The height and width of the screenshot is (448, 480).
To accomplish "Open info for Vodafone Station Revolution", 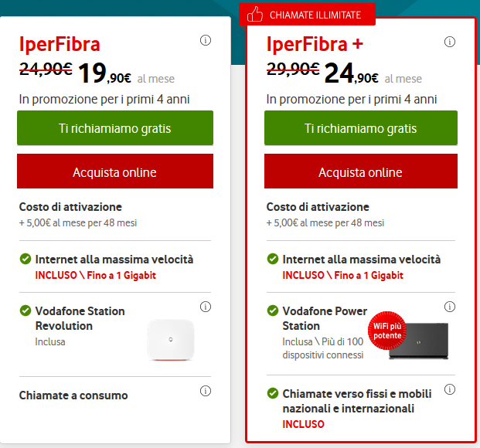I will pyautogui.click(x=206, y=307).
